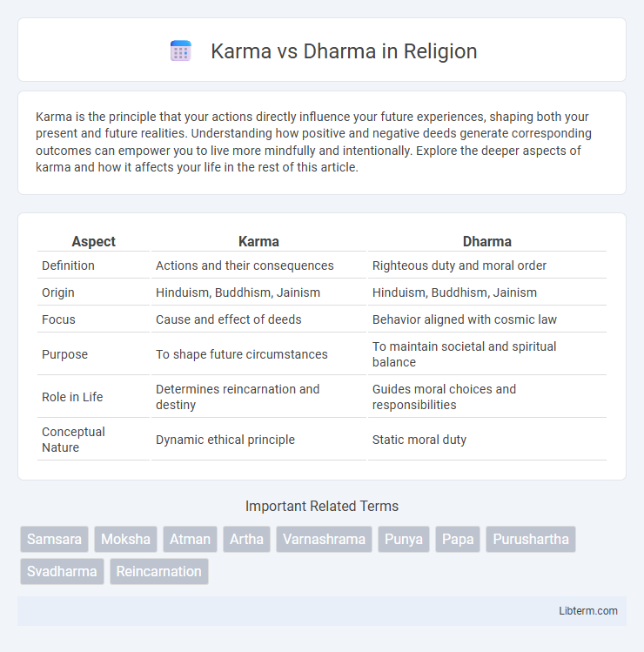Screen dimensions: 644x652
Task: Open the Purushartha tag
Action: coord(531,540)
